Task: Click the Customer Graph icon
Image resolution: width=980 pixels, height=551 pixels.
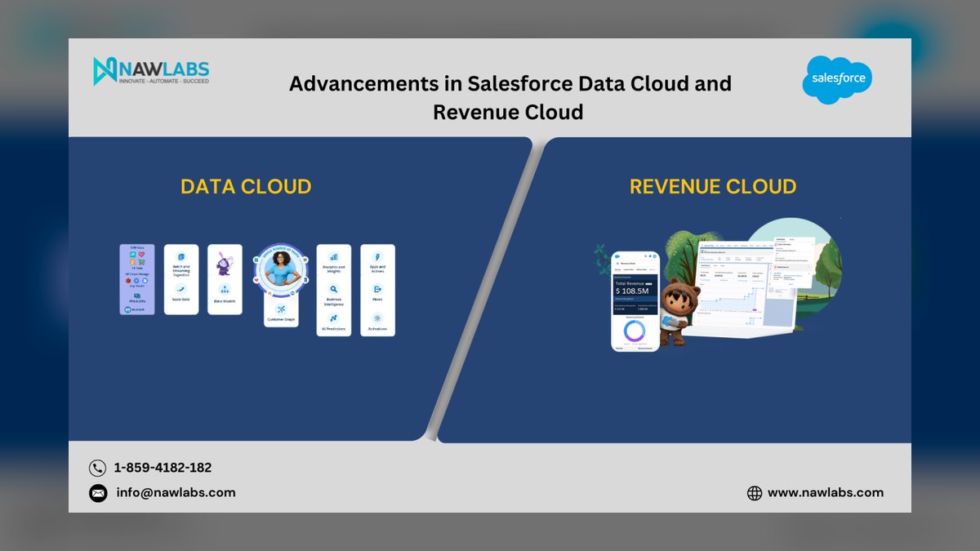Action: pyautogui.click(x=281, y=309)
